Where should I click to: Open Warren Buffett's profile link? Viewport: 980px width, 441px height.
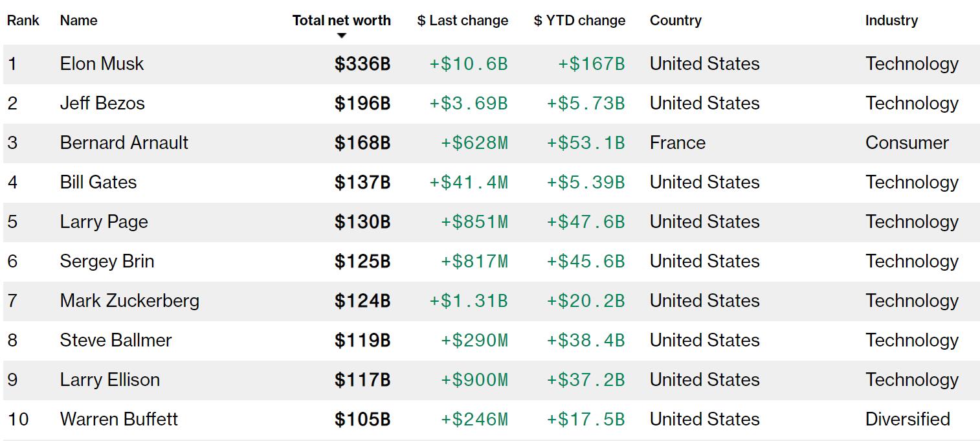click(x=118, y=420)
